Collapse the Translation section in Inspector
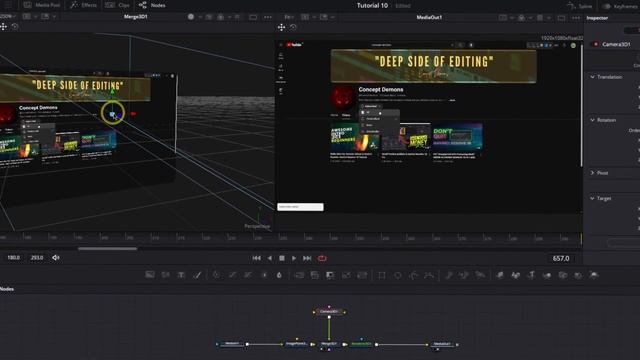640x360 pixels. (593, 77)
